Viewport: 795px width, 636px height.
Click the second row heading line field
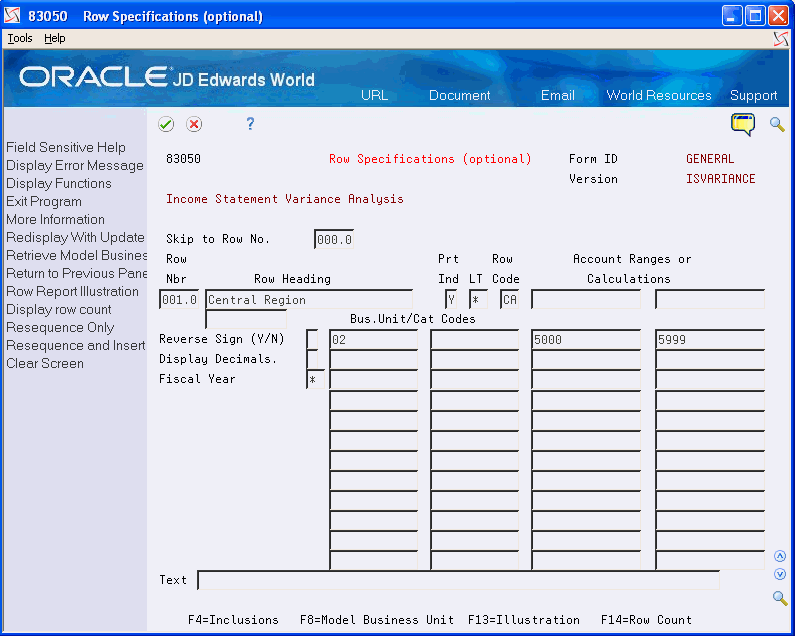[246, 320]
